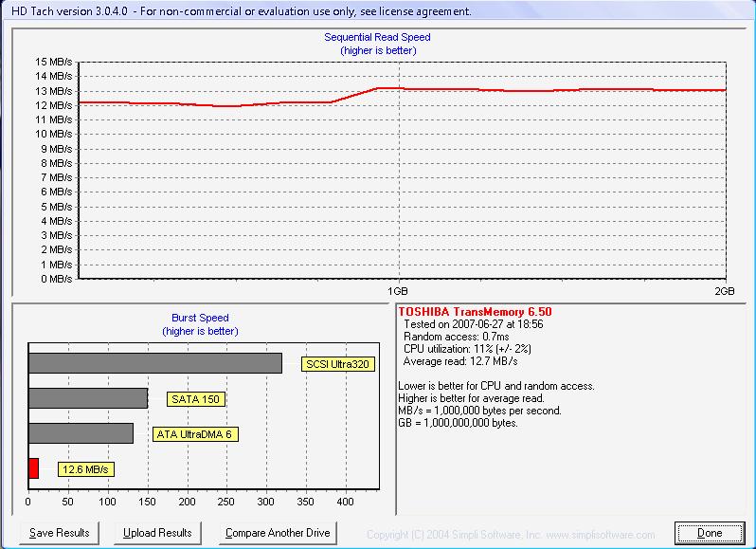
Task: Click the Sequential Read Speed chart title
Action: (x=377, y=38)
